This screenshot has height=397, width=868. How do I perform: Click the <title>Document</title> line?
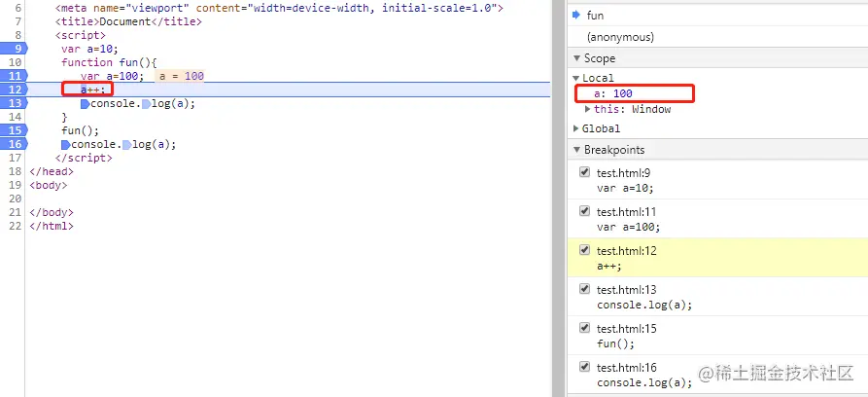point(128,21)
